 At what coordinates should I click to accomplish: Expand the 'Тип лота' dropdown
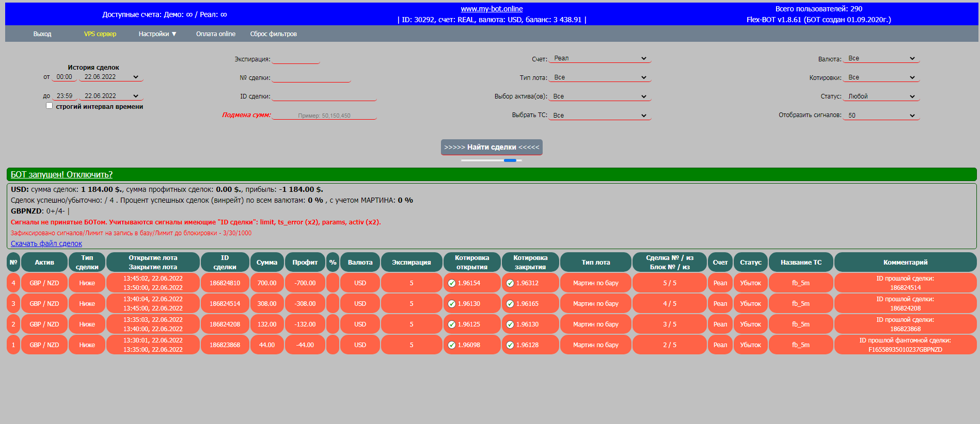pos(599,77)
